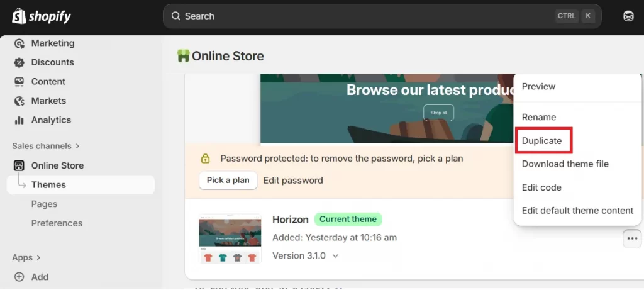Expand the Sales channels section
The width and height of the screenshot is (644, 290).
coord(77,146)
